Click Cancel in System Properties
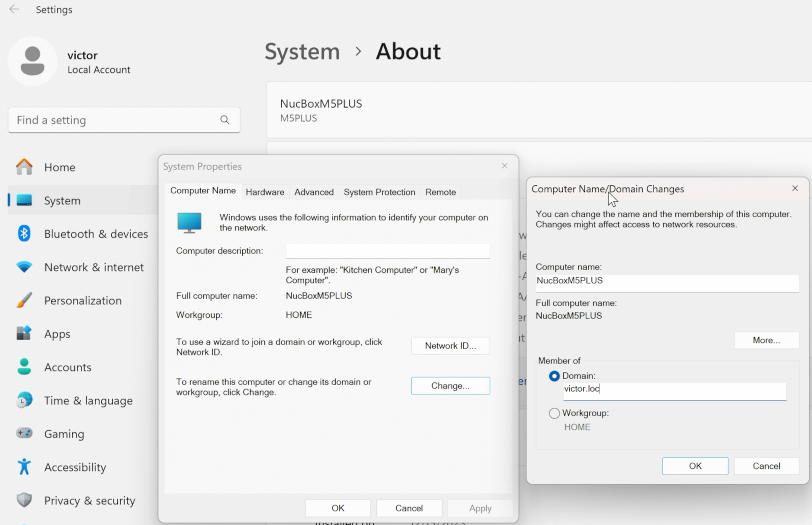The width and height of the screenshot is (812, 525). [x=409, y=508]
